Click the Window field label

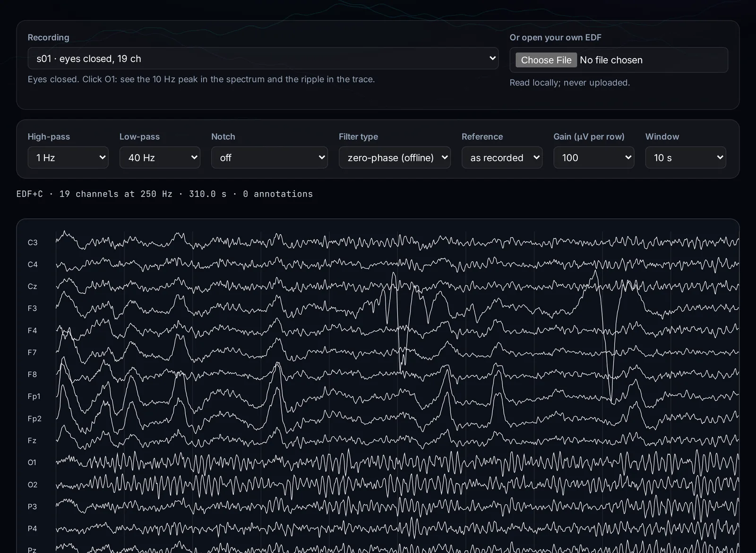point(662,136)
